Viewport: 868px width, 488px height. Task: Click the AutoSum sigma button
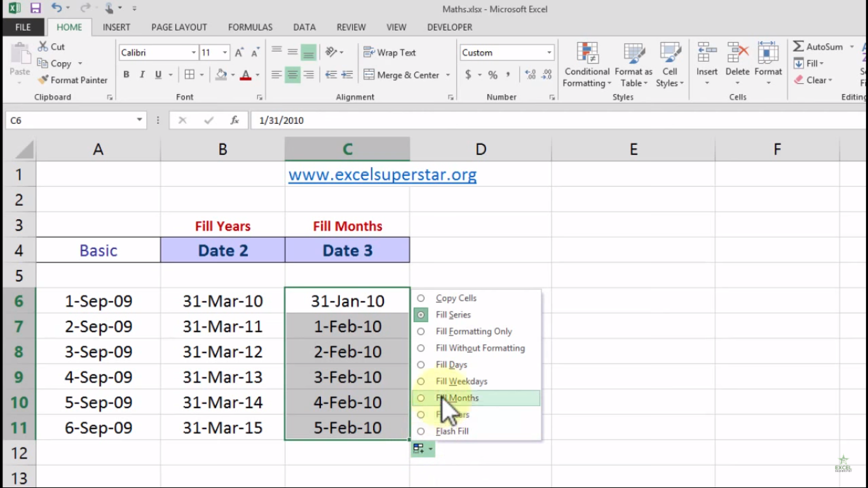(818, 46)
